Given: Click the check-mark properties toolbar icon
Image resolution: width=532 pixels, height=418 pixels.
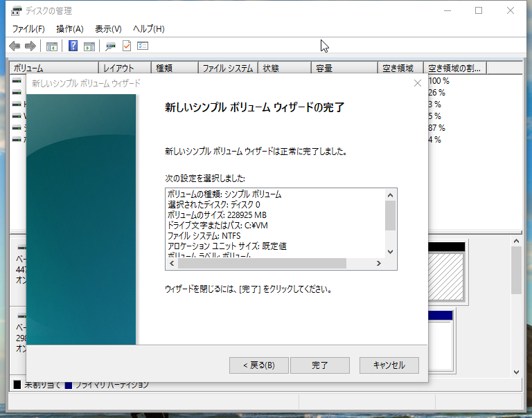Looking at the screenshot, I should pyautogui.click(x=127, y=46).
